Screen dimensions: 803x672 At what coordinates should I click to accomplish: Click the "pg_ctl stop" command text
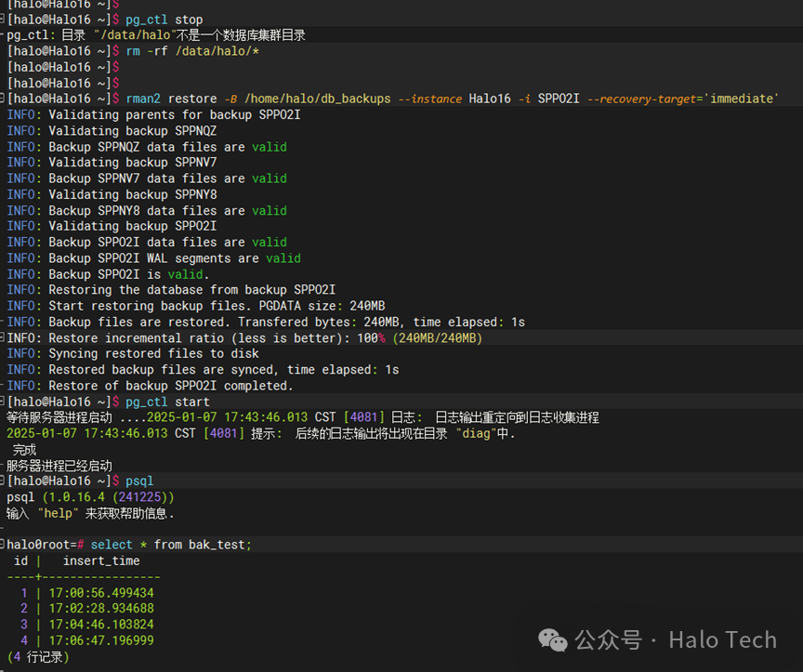(x=165, y=20)
